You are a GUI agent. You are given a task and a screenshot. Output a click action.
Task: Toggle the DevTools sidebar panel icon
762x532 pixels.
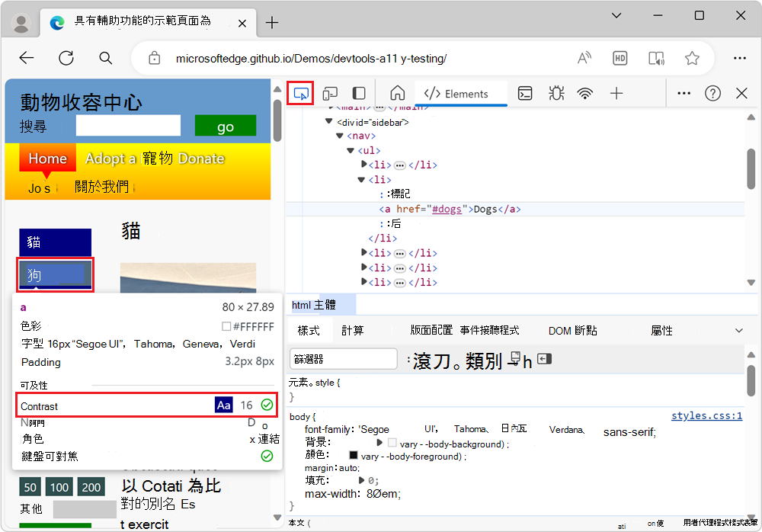coord(359,93)
